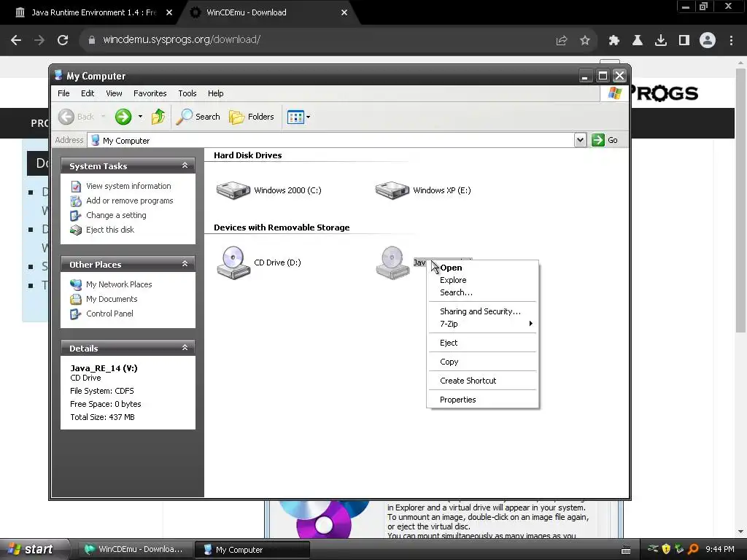
Task: Open browser downloads icon
Action: pyautogui.click(x=661, y=41)
